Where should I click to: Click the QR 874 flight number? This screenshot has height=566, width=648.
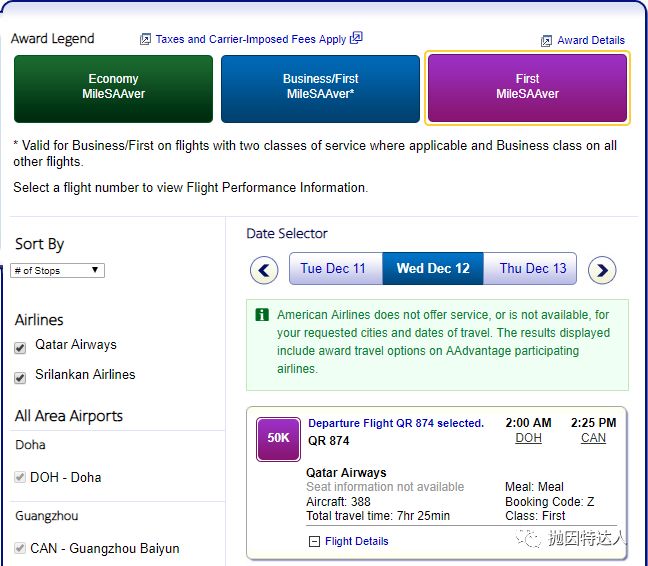pyautogui.click(x=329, y=441)
